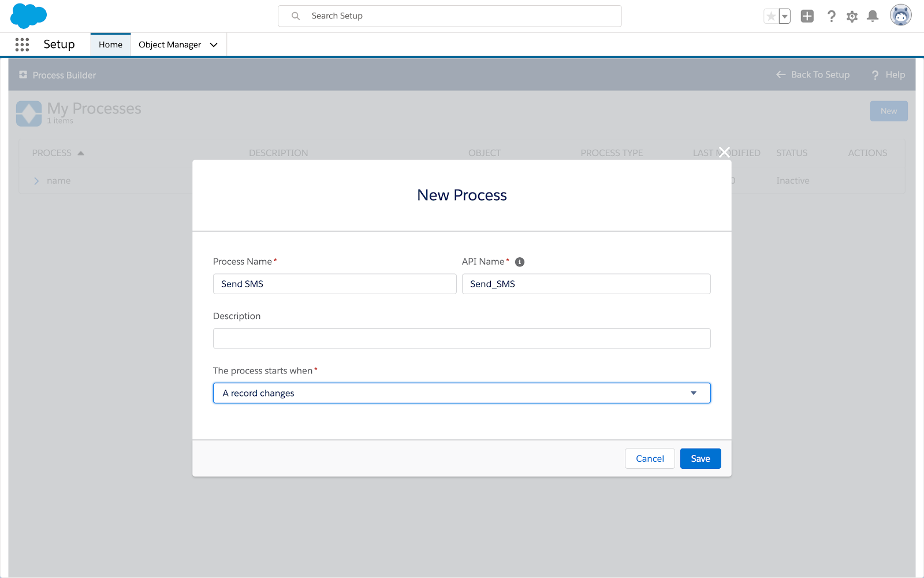Open 'The process starts when' dropdown

tap(462, 393)
